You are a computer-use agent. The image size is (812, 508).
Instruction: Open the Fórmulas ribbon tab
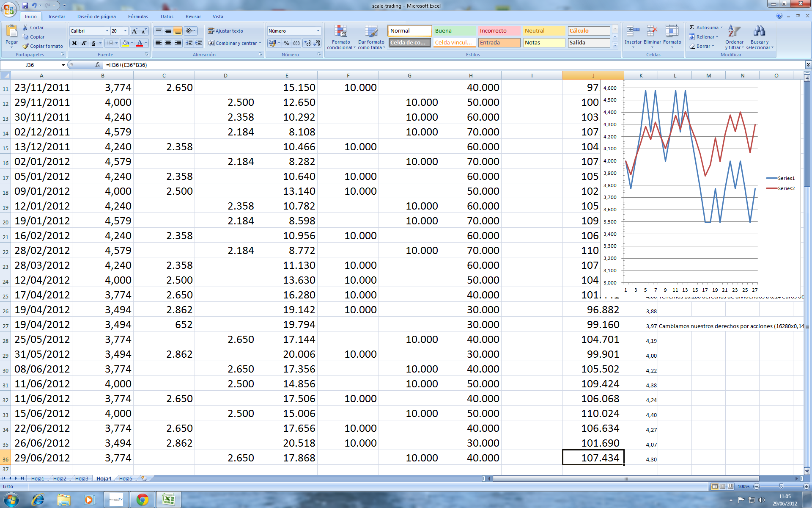pyautogui.click(x=138, y=17)
